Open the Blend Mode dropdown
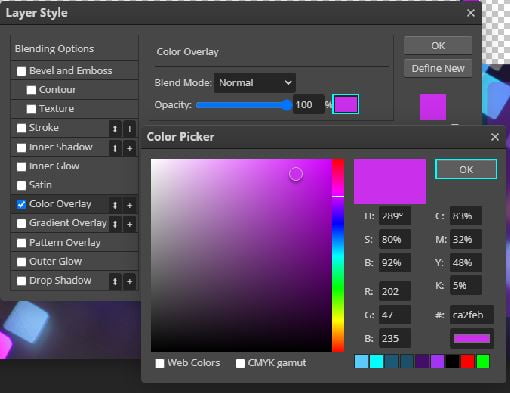 tap(255, 83)
